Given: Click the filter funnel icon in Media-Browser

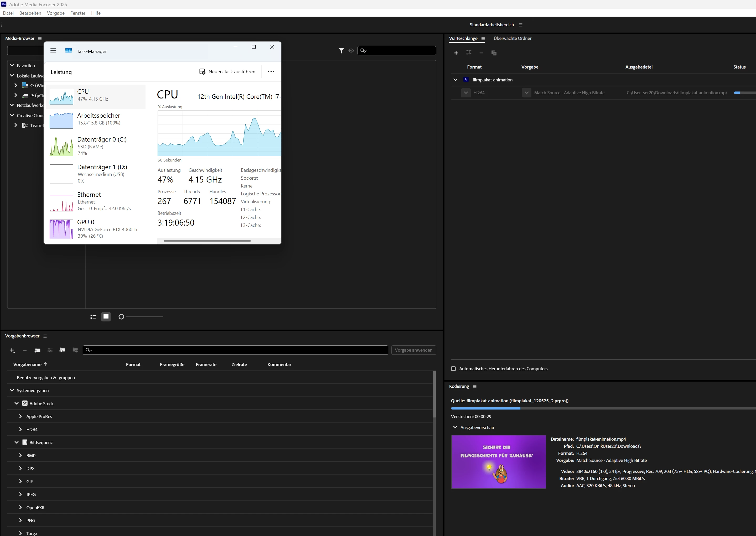Looking at the screenshot, I should point(341,50).
